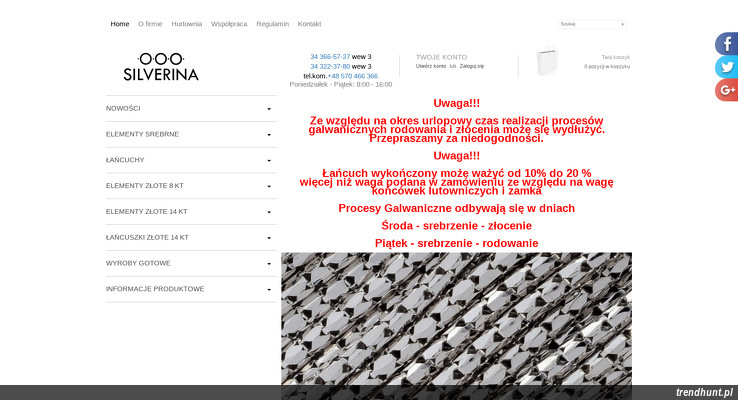The image size is (738, 400).
Task: Go to the Hurtownia menu item
Action: pos(187,23)
